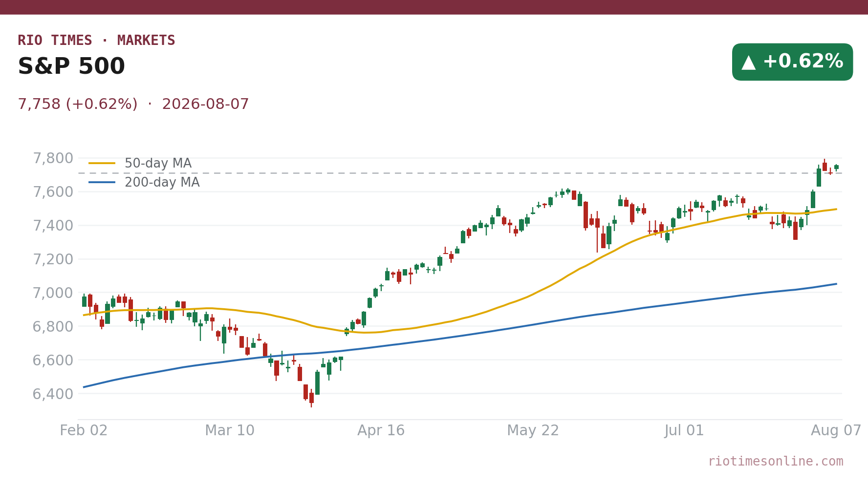This screenshot has height=488, width=868.
Task: Click the Apr 16 x-axis date label
Action: tap(381, 431)
